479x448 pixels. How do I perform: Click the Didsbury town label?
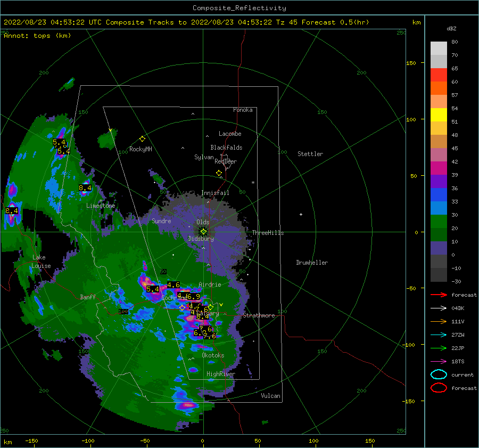[201, 239]
